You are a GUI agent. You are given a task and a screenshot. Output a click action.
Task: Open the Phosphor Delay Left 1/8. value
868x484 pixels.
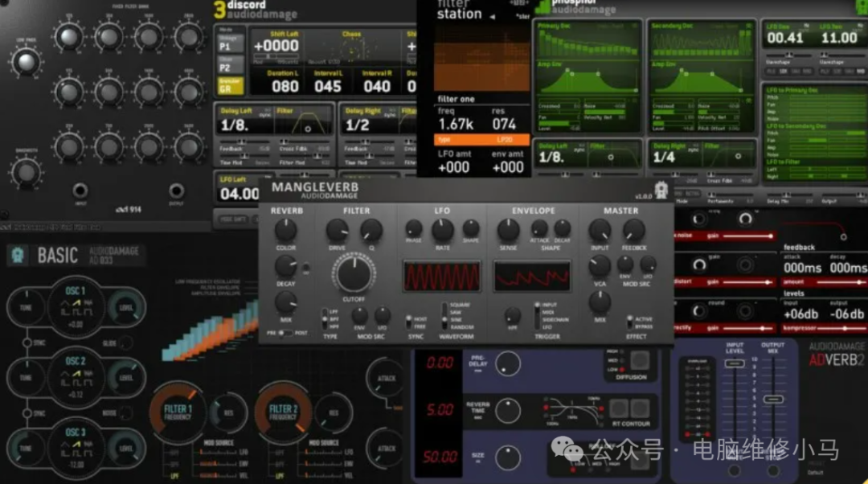click(x=552, y=158)
